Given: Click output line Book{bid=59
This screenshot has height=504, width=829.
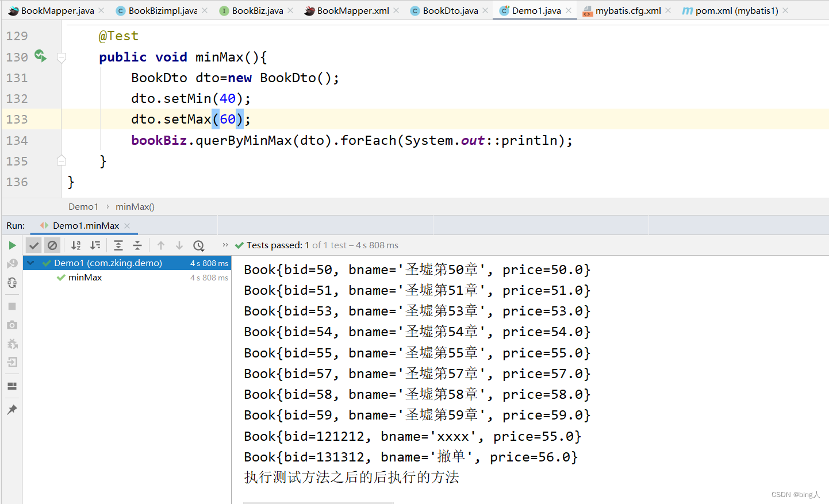Looking at the screenshot, I should point(417,415).
